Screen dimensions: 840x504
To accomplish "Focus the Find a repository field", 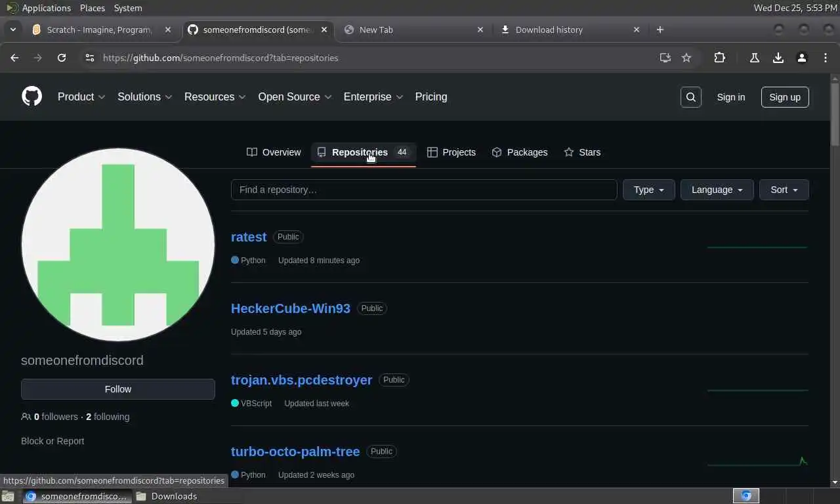I will point(424,190).
